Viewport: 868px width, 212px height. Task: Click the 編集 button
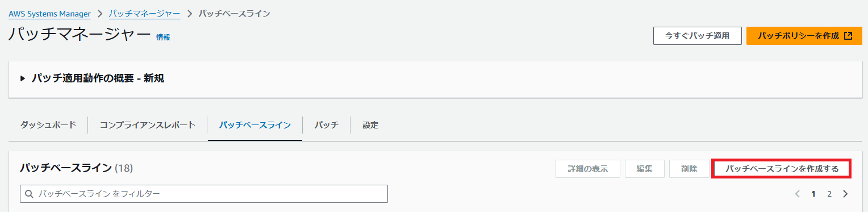[645, 169]
